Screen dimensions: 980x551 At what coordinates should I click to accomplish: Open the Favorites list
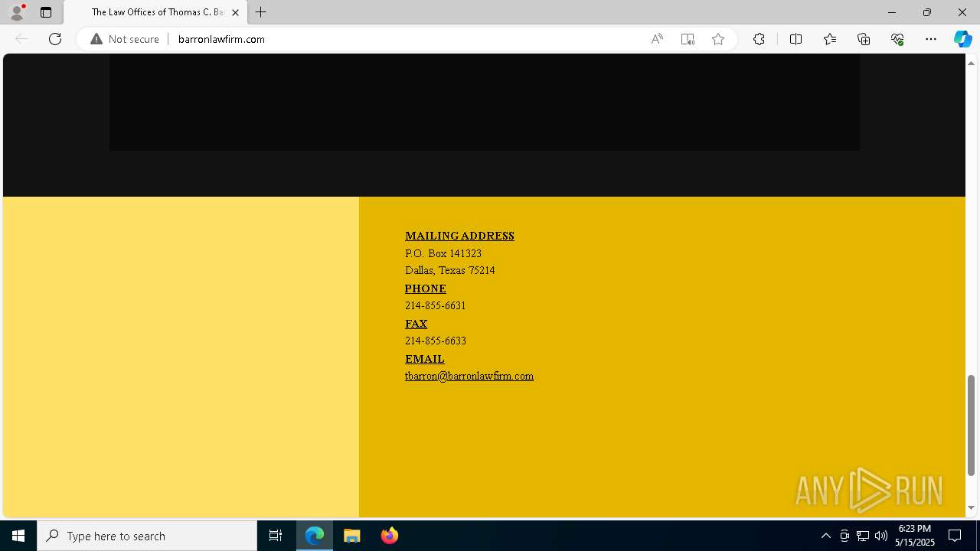click(830, 39)
